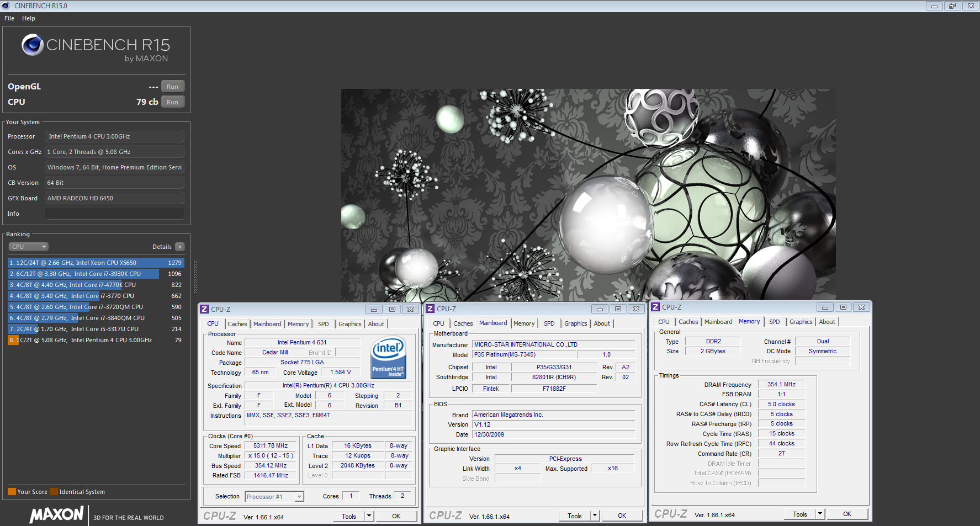Open the CPU ranking dropdown
Viewport: 980px width, 526px height.
point(29,247)
